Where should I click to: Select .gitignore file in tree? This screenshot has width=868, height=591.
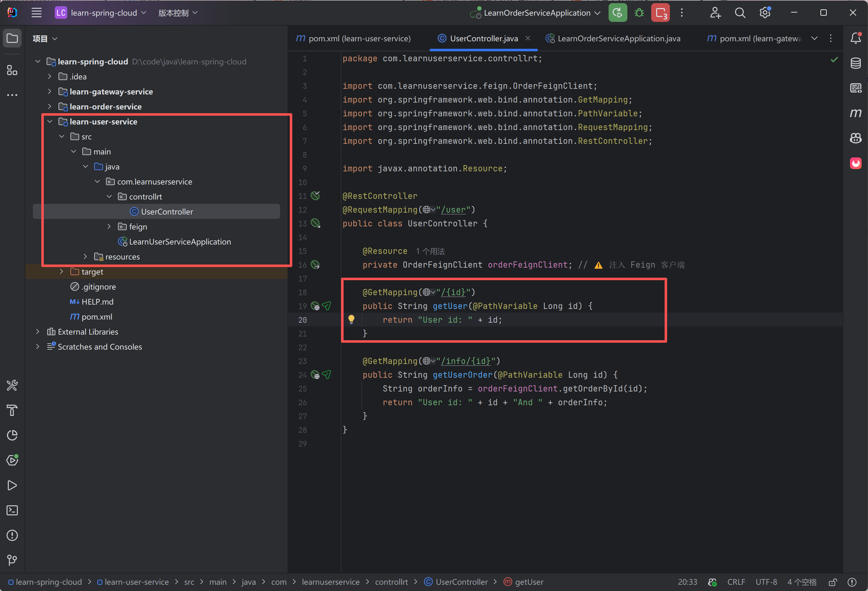93,286
